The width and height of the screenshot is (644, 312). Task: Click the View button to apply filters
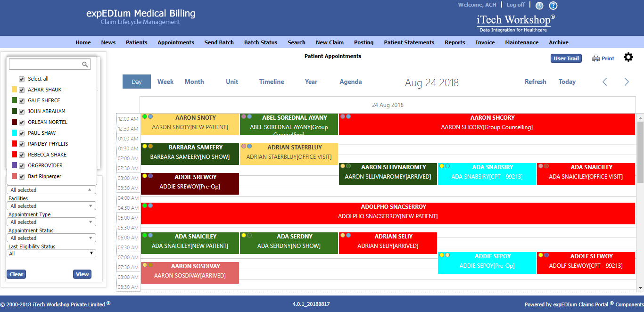tap(82, 274)
